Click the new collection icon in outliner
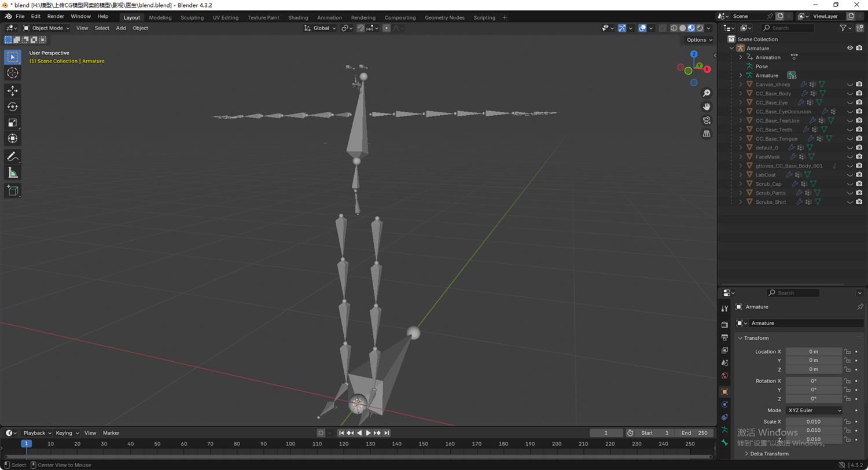Image resolution: width=868 pixels, height=470 pixels. pos(859,28)
